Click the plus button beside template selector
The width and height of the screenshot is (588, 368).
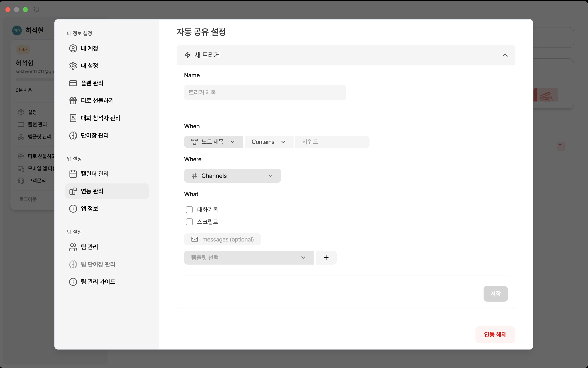(326, 258)
